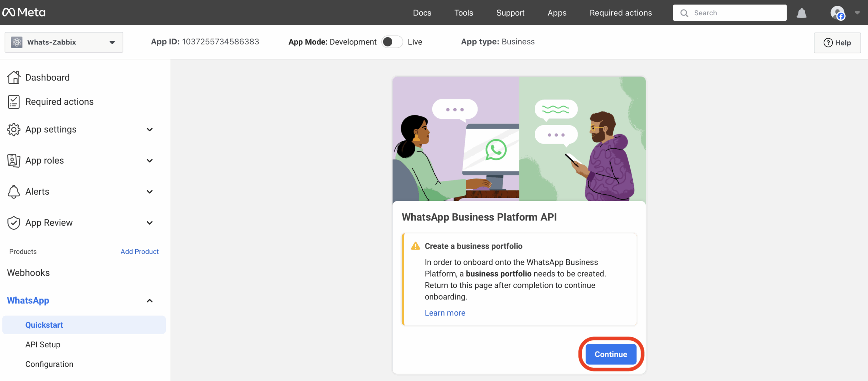This screenshot has width=868, height=381.
Task: Click the Alerts bell icon in sidebar
Action: pos(14,192)
